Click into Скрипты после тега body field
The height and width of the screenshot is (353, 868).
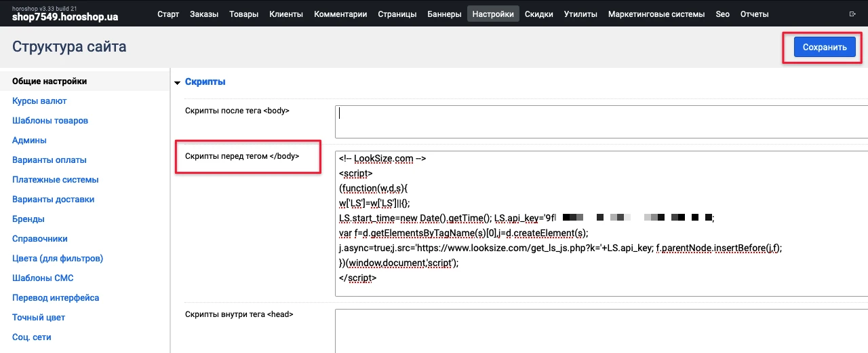pos(601,122)
